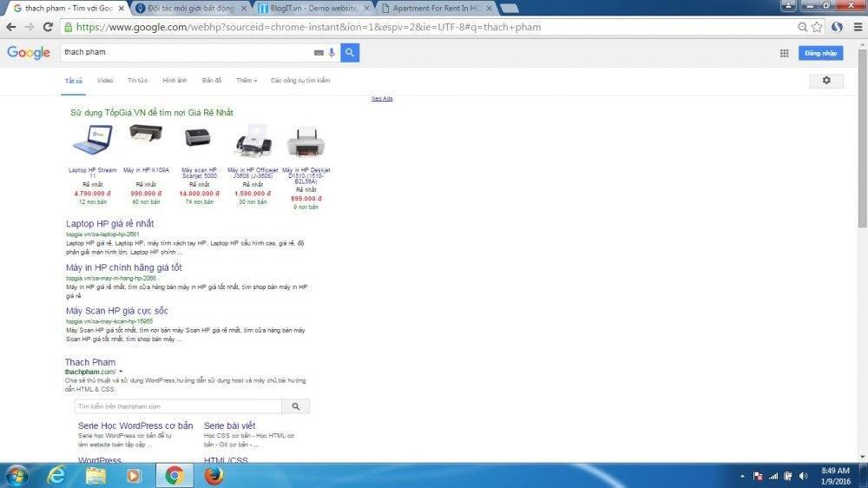Bookmark this page with the star icon
Screen dimensions: 868x488
click(x=817, y=27)
